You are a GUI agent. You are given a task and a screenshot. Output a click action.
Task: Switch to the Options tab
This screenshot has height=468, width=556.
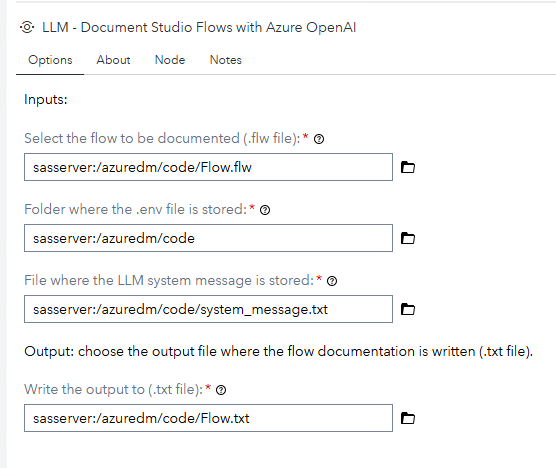50,60
